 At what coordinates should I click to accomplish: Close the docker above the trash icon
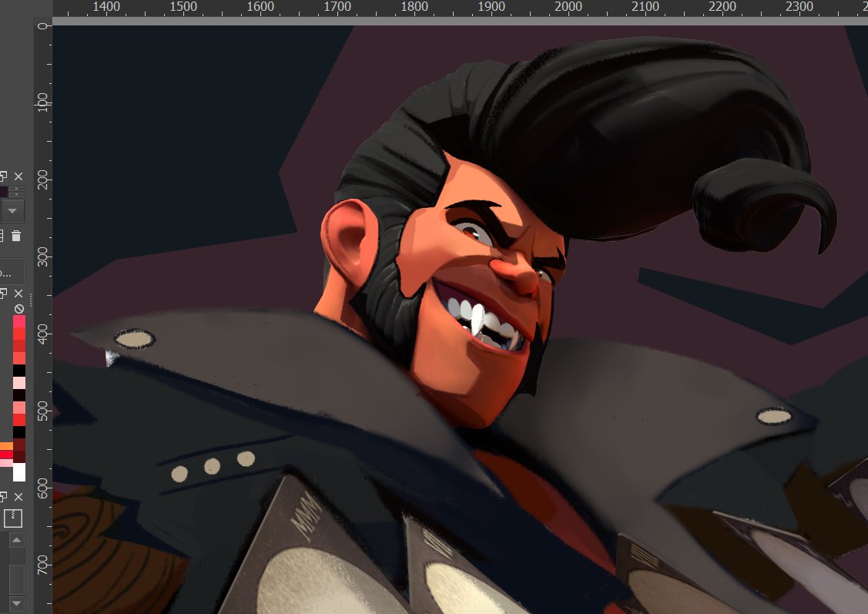(18, 176)
